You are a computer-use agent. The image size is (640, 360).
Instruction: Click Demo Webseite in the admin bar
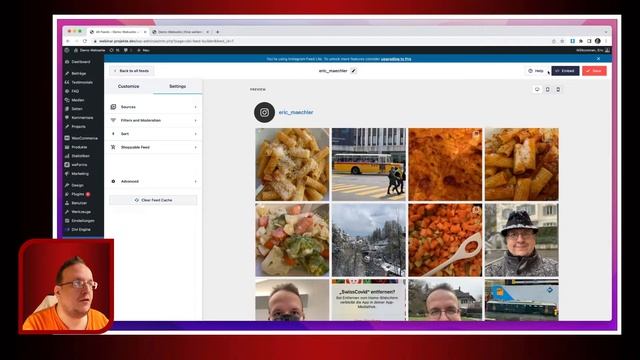click(90, 50)
